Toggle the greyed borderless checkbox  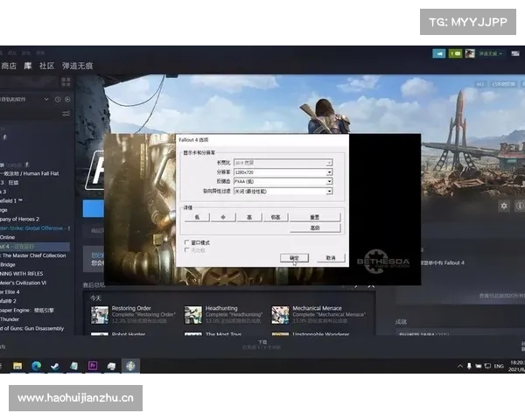coord(187,250)
